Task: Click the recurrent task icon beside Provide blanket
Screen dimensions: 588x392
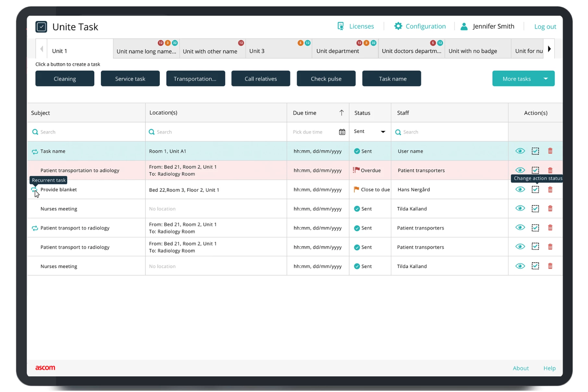Action: pyautogui.click(x=34, y=190)
